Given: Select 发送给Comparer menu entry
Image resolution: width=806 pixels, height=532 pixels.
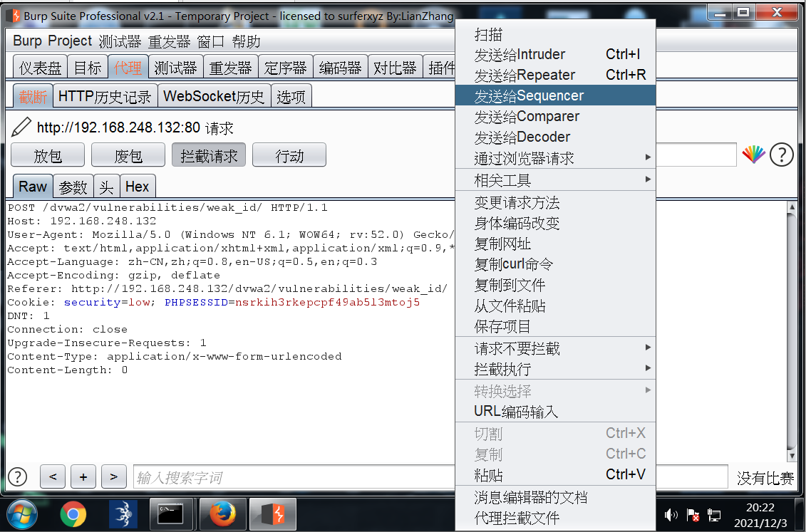Looking at the screenshot, I should pos(555,117).
